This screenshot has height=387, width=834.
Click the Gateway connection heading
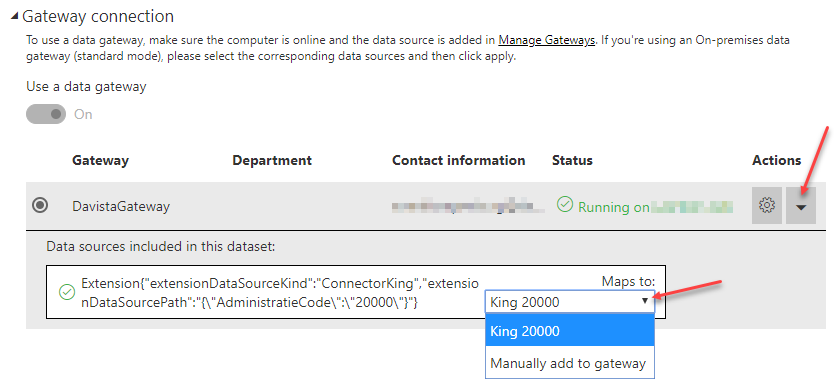point(98,16)
